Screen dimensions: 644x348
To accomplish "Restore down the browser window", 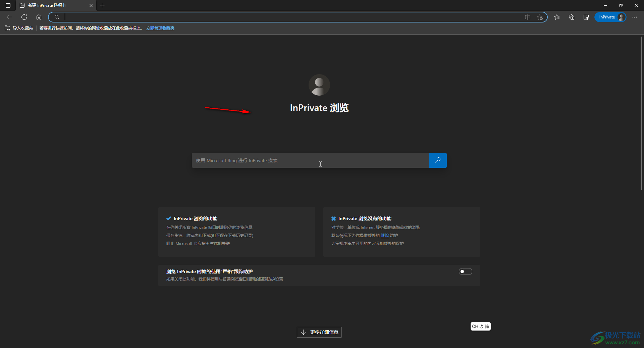I will [x=621, y=5].
